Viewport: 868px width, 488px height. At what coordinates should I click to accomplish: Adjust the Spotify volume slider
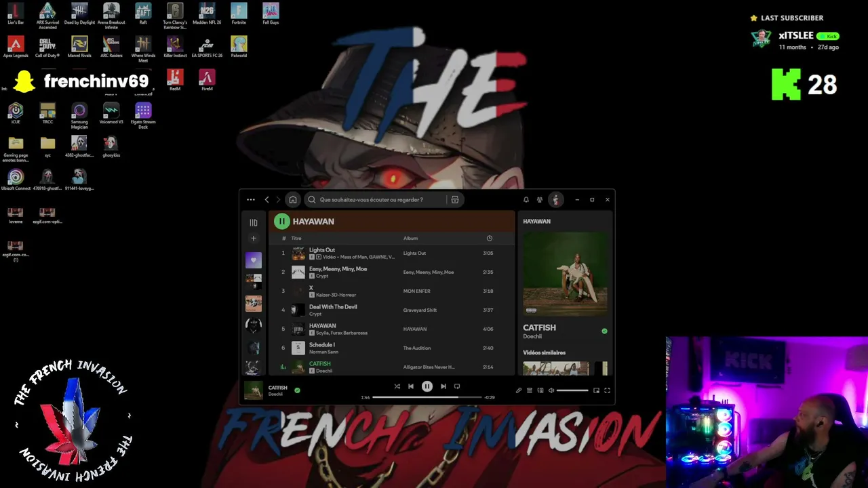pyautogui.click(x=572, y=390)
